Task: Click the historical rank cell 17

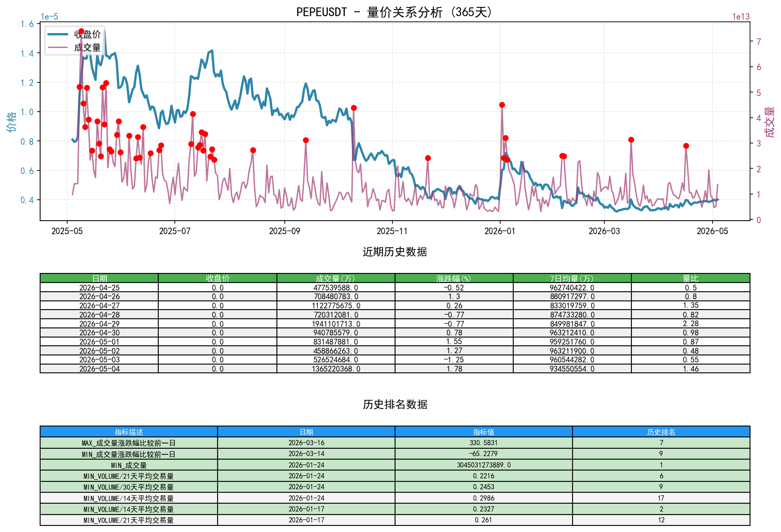Action: click(661, 498)
